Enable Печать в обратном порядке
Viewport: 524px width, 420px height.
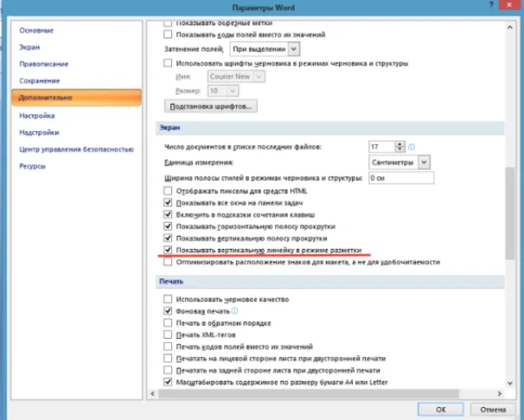pos(168,323)
